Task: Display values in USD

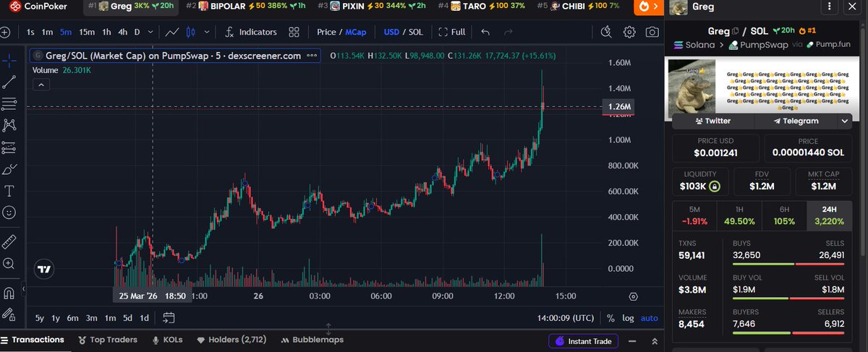Action: tap(392, 33)
